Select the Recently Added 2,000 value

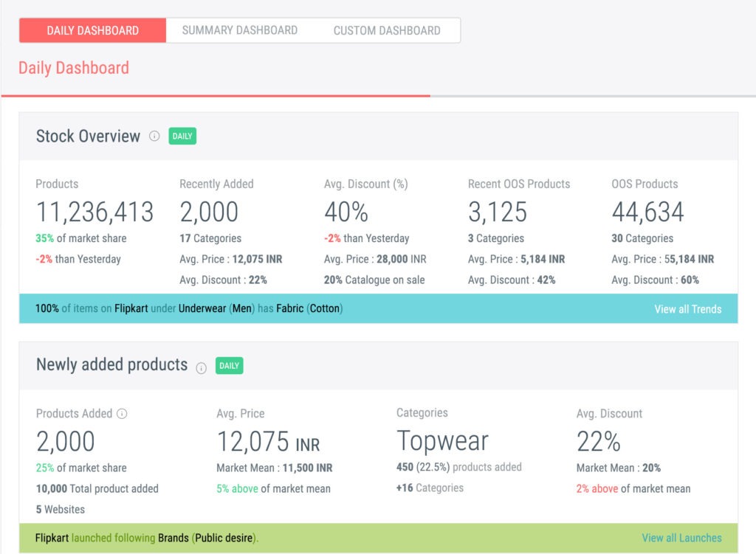[209, 212]
